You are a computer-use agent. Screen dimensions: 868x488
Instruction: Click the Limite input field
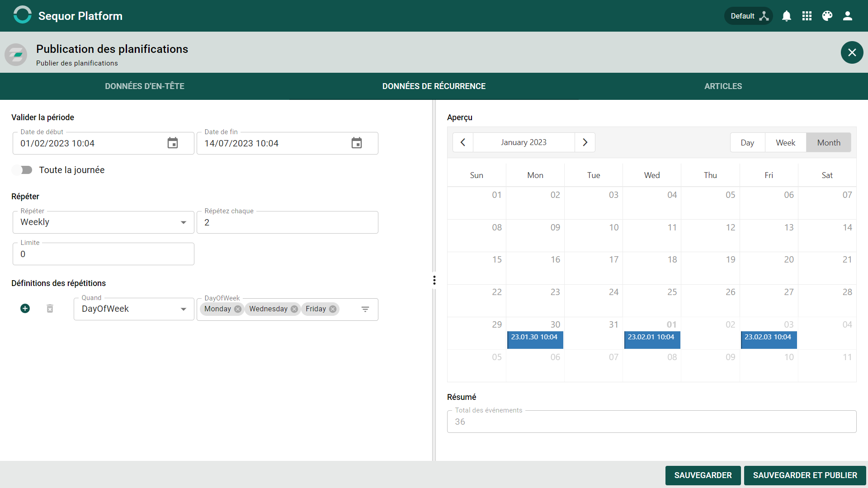tap(104, 254)
